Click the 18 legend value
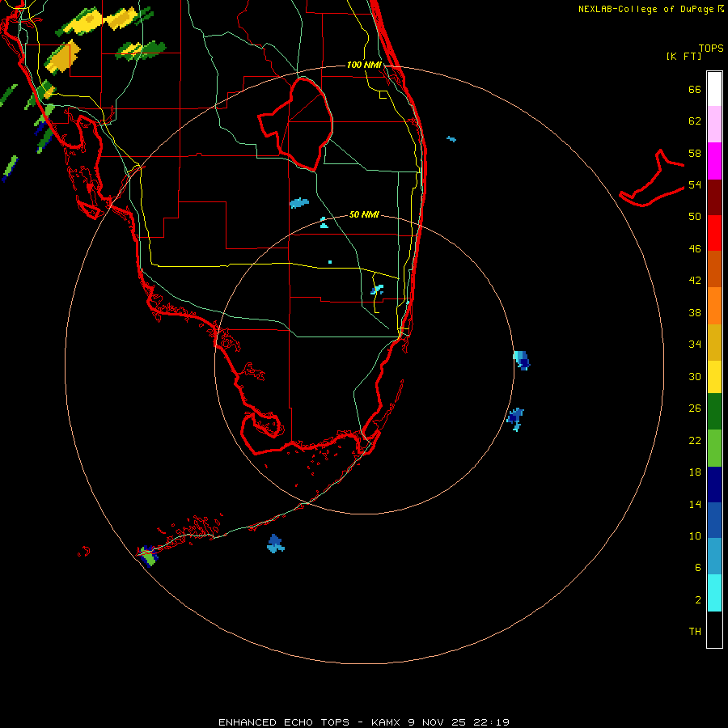Viewport: 728px width, 728px height. tap(695, 472)
